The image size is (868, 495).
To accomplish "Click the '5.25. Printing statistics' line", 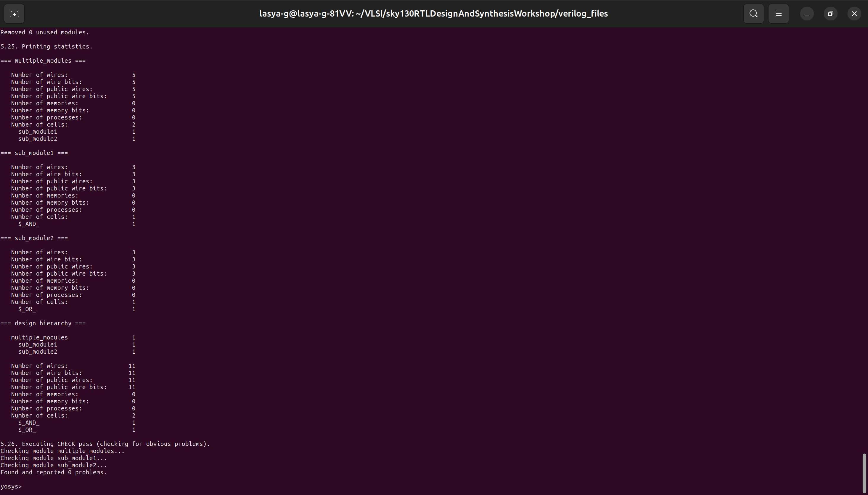I will pyautogui.click(x=46, y=46).
